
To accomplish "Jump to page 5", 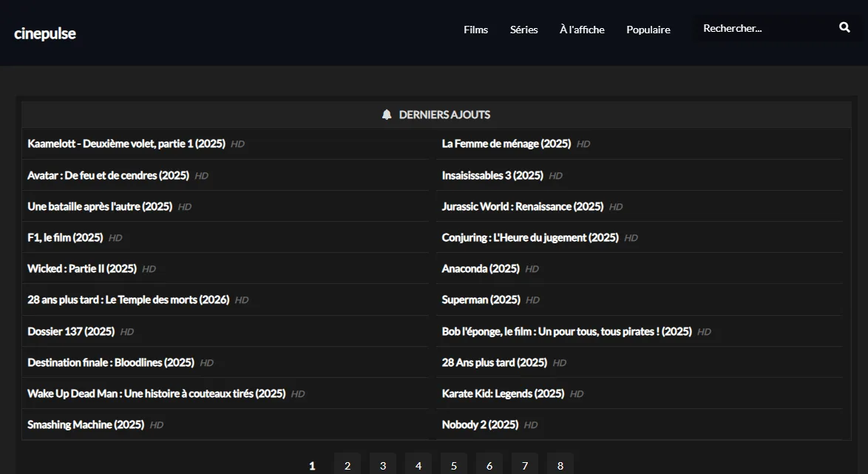I will (454, 465).
